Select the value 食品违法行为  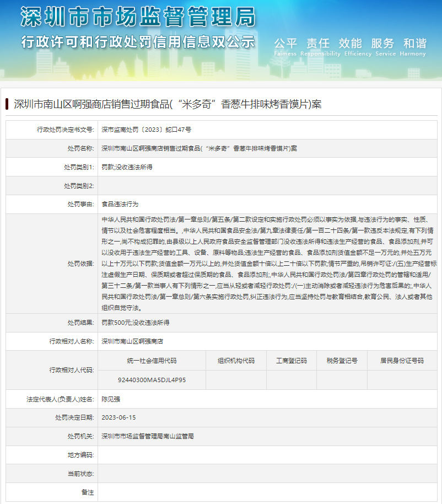(x=120, y=204)
